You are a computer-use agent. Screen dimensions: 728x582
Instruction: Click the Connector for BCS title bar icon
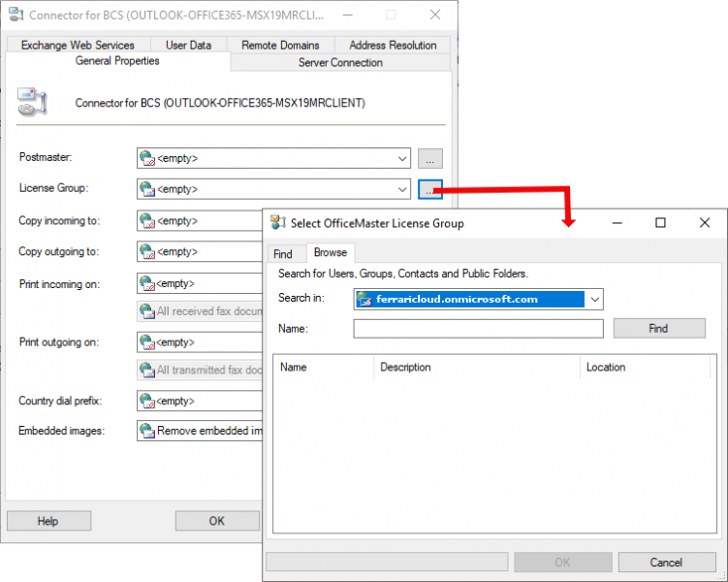[x=16, y=15]
